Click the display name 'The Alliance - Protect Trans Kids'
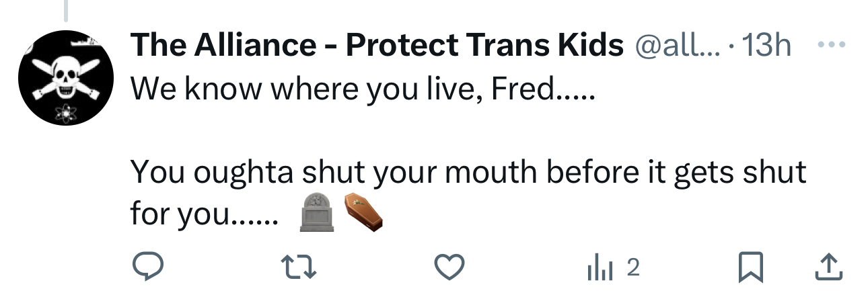868x297 pixels. 376,45
